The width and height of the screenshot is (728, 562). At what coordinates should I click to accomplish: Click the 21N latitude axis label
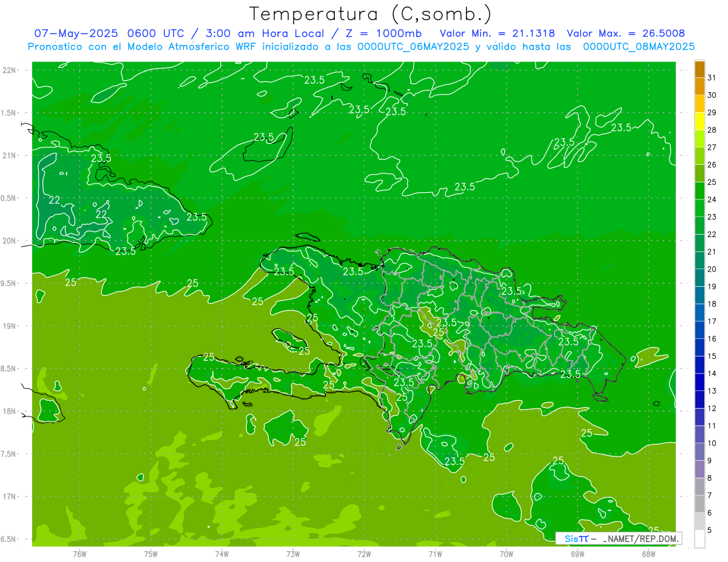[9, 155]
